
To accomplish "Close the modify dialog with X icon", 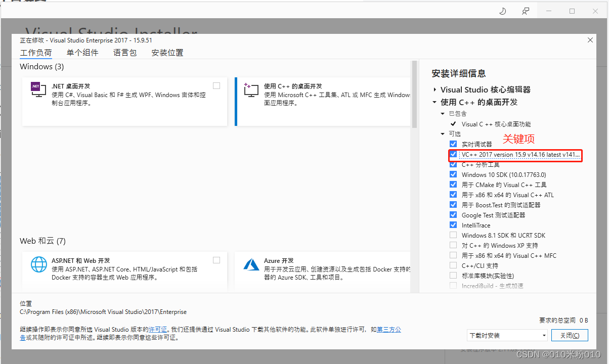I will coord(590,40).
